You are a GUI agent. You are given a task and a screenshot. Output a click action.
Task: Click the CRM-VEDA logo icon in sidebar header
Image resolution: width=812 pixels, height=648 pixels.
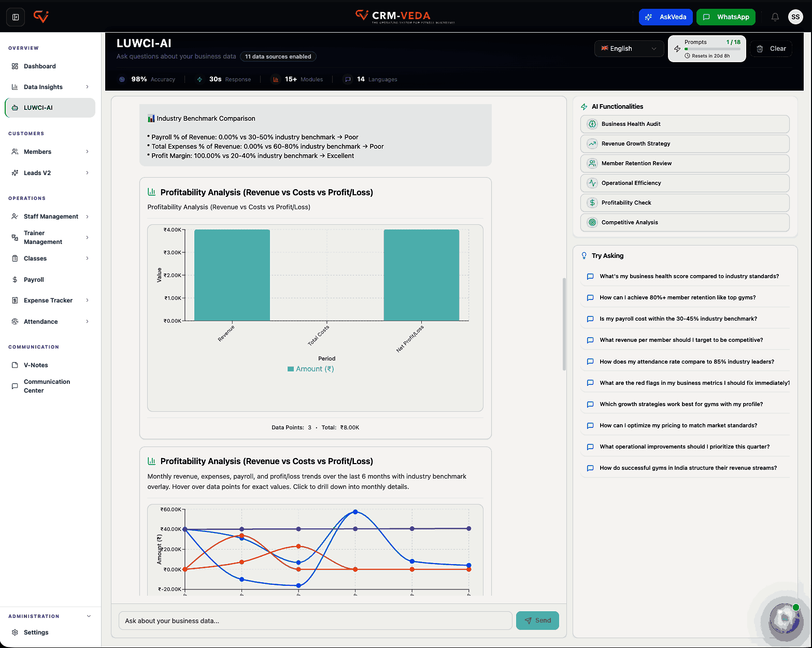[x=41, y=17]
